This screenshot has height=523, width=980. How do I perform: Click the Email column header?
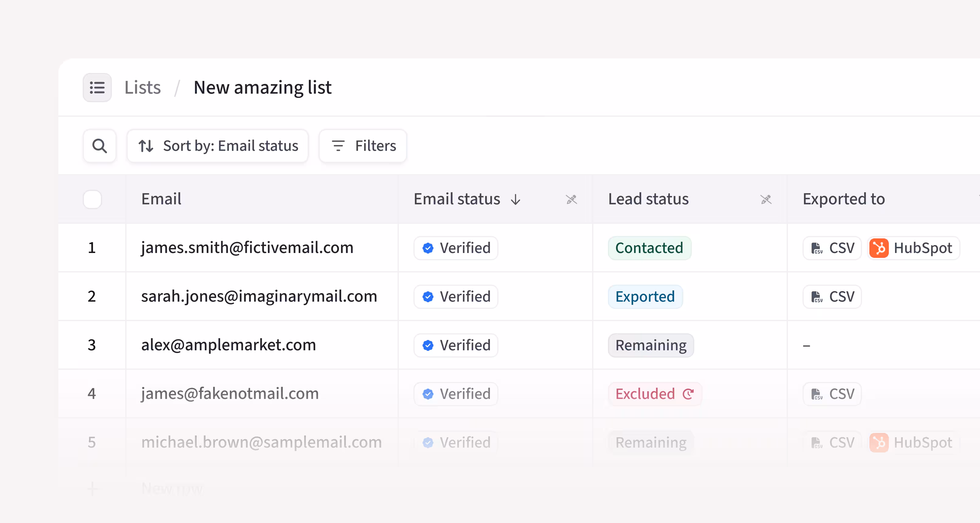tap(161, 199)
